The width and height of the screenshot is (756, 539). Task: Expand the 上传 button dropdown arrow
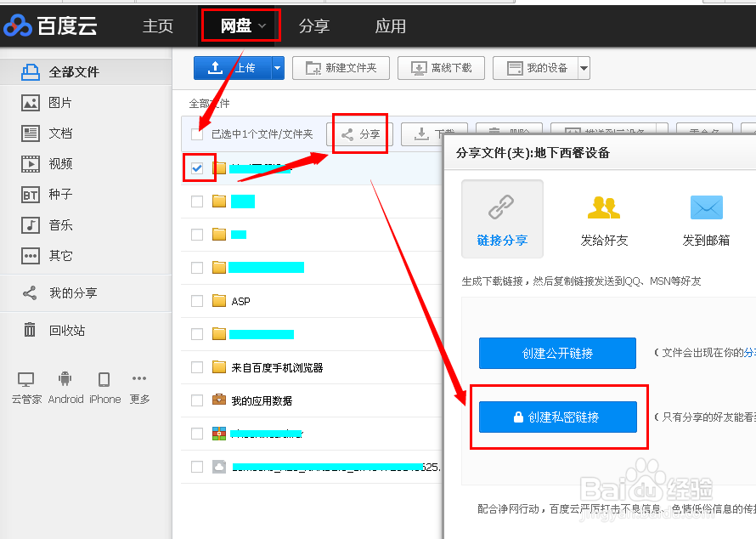(276, 68)
